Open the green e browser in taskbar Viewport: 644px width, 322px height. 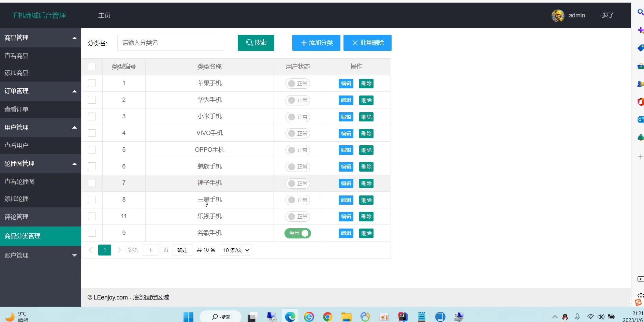[309, 317]
